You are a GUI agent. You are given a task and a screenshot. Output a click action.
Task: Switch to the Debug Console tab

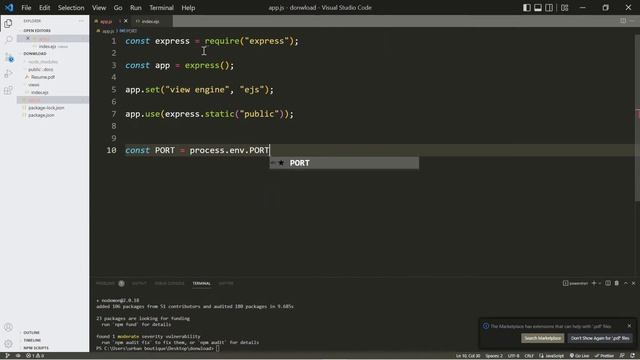click(169, 283)
